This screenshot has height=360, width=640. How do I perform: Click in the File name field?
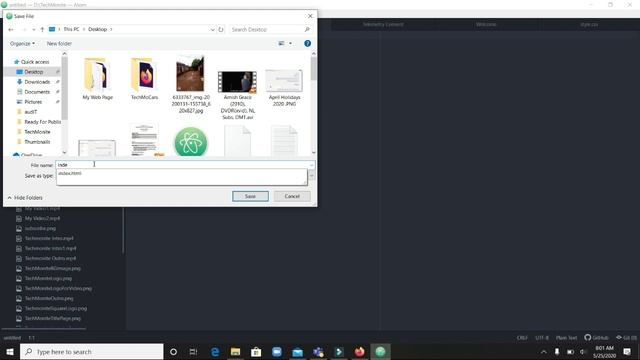[182, 165]
